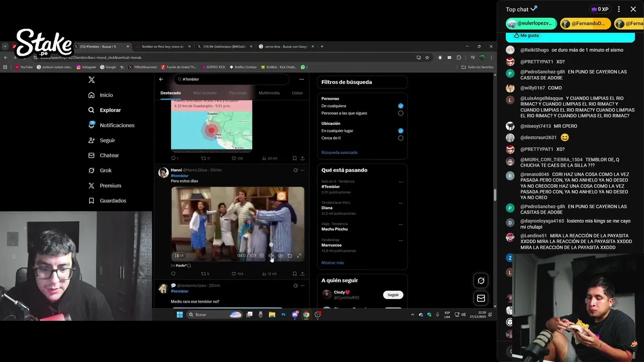Open Seguir in the sidebar
Screen dimensions: 644x362
[x=102, y=140]
